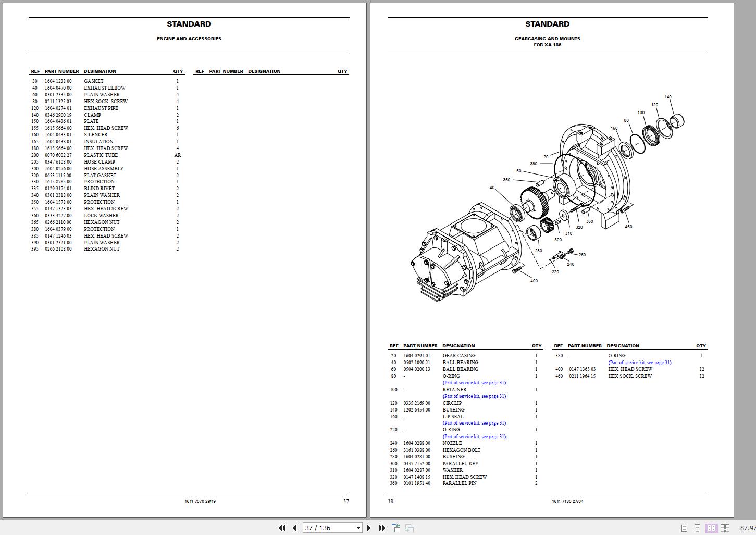Enable continuous scrolling view mode
756x535 pixels.
click(697, 528)
